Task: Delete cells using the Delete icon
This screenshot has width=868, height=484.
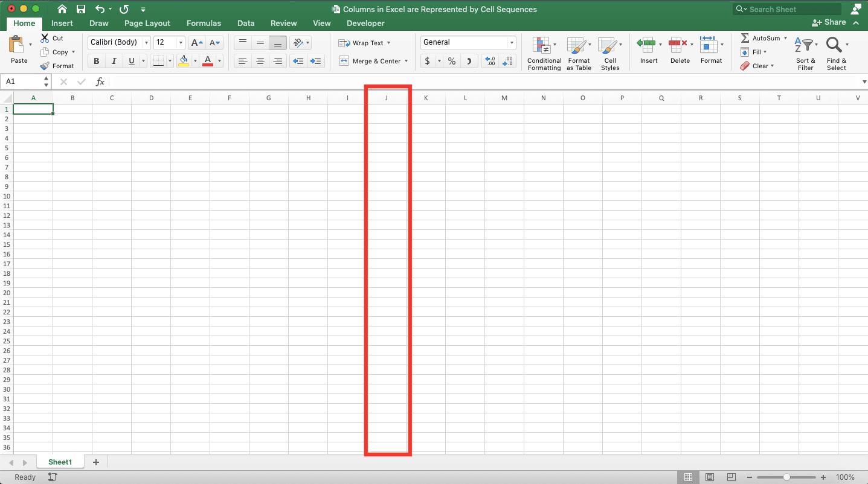Action: 678,44
